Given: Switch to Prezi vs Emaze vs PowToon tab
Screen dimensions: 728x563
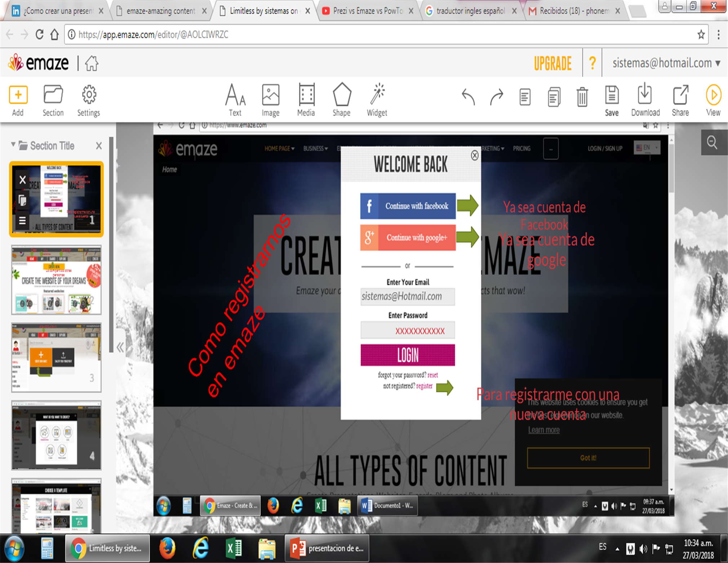Looking at the screenshot, I should [x=368, y=11].
